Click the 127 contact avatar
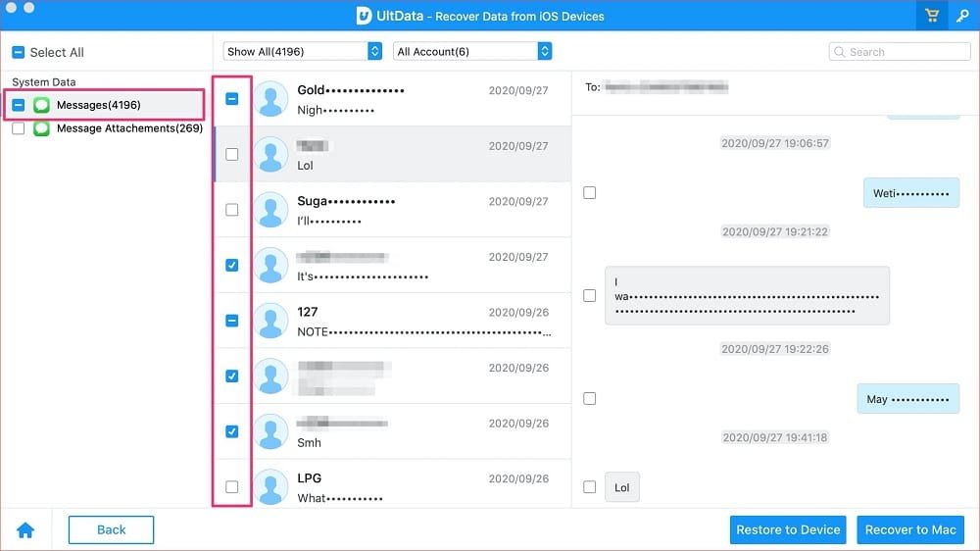The image size is (980, 551). pyautogui.click(x=270, y=321)
